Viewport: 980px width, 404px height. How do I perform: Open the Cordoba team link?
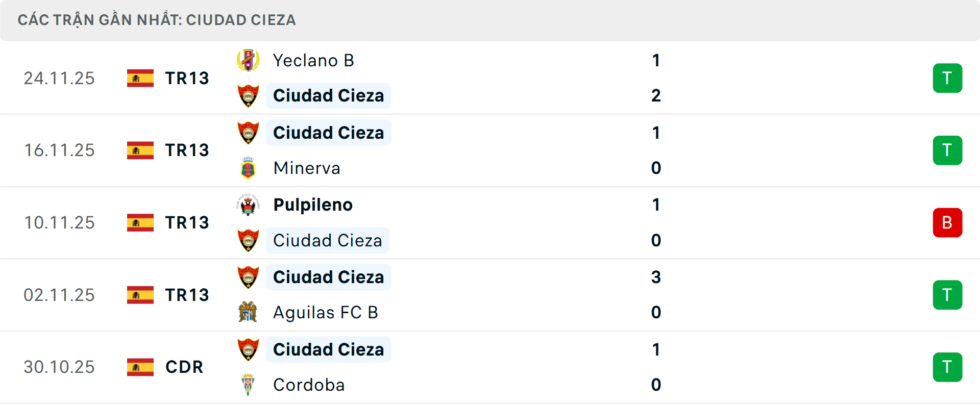(309, 385)
